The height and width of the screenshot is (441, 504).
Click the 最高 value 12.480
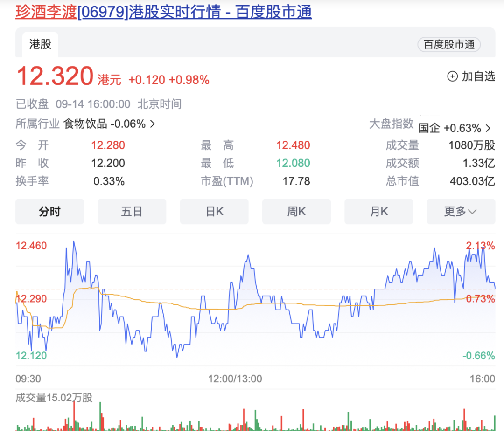pyautogui.click(x=293, y=145)
